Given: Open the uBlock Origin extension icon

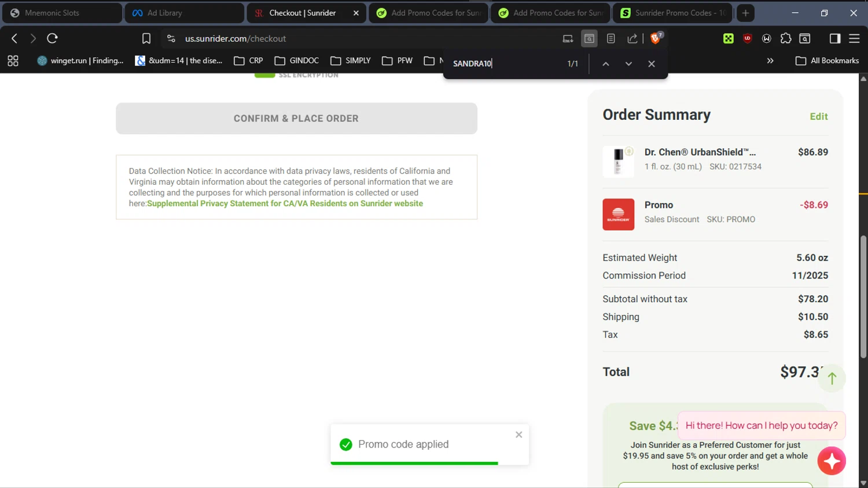Looking at the screenshot, I should 748,39.
